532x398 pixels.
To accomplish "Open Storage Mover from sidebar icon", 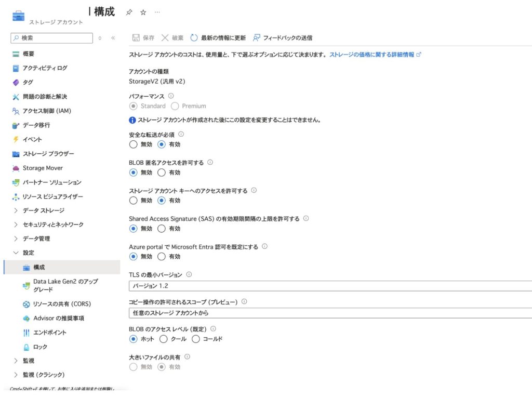I will click(16, 168).
